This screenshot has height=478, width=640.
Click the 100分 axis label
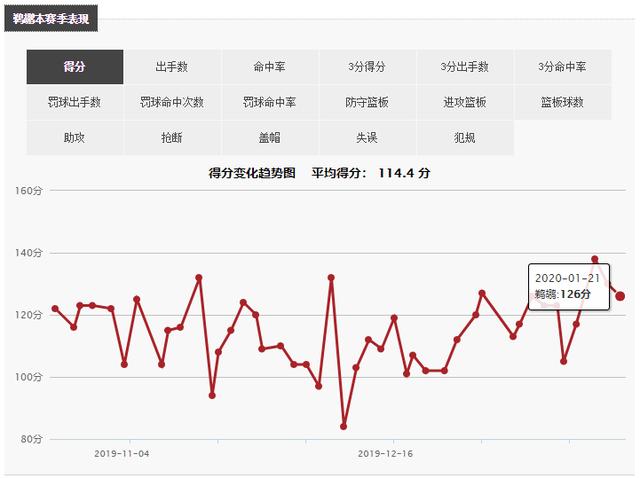29,377
